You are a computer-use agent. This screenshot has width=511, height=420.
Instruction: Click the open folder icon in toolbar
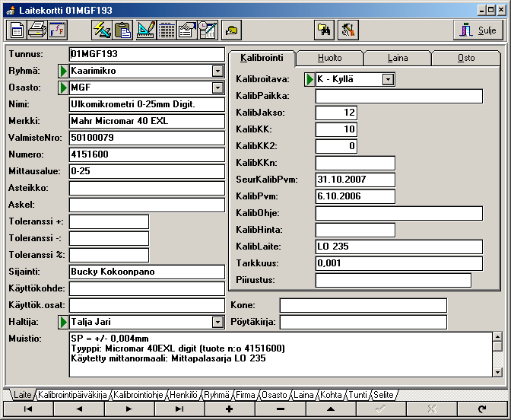point(231,30)
